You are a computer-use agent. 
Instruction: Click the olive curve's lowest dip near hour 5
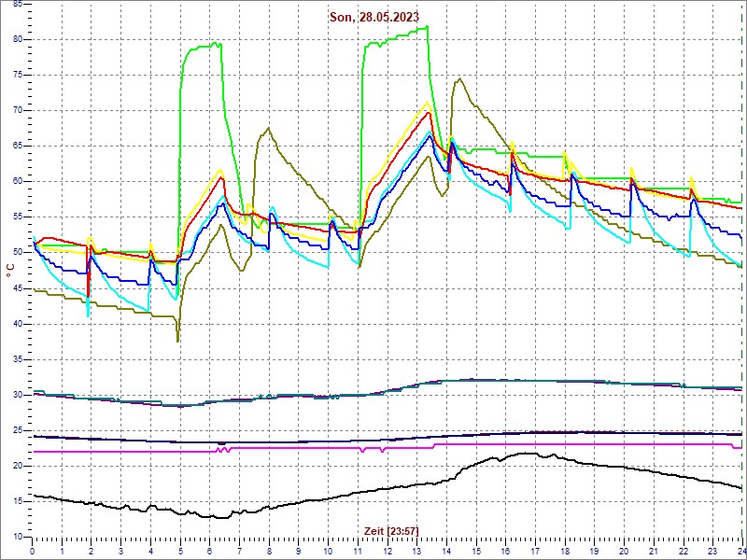pyautogui.click(x=177, y=341)
